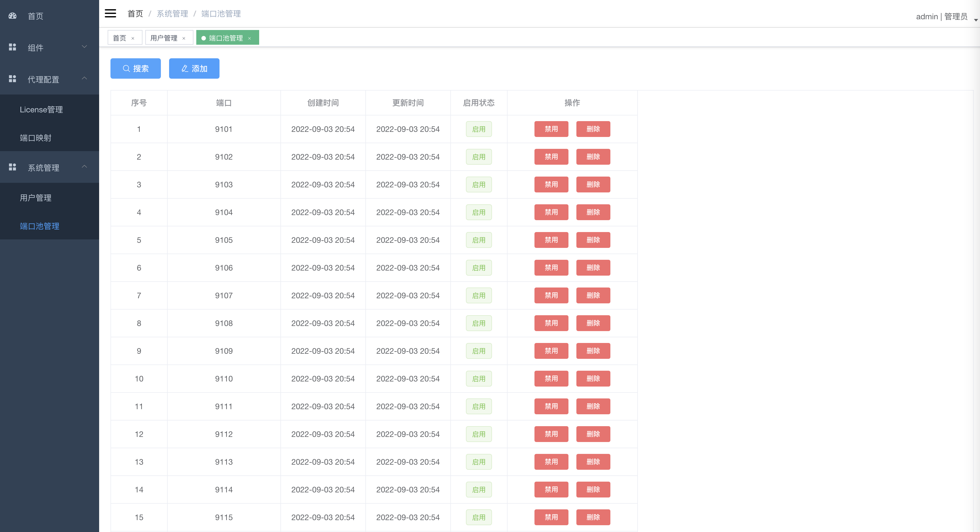Viewport: 980px width, 532px height.
Task: Disable port 9101 with 禁用
Action: tap(551, 129)
